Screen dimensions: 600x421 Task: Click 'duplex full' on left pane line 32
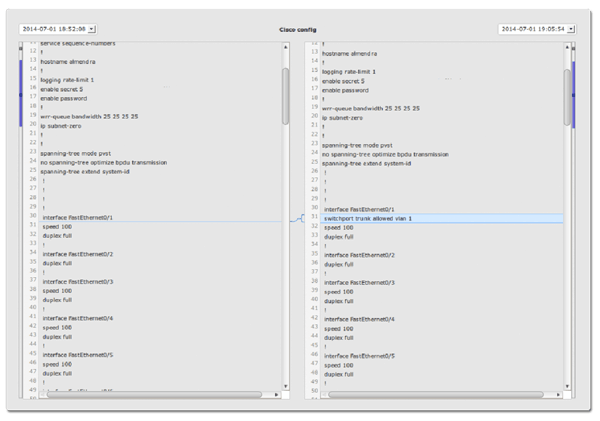[57, 236]
